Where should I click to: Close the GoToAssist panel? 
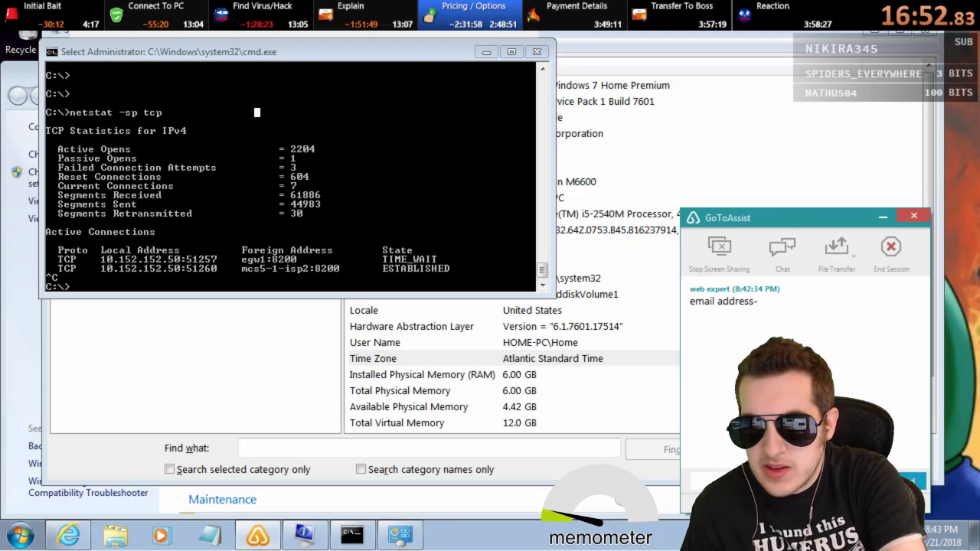tap(913, 217)
